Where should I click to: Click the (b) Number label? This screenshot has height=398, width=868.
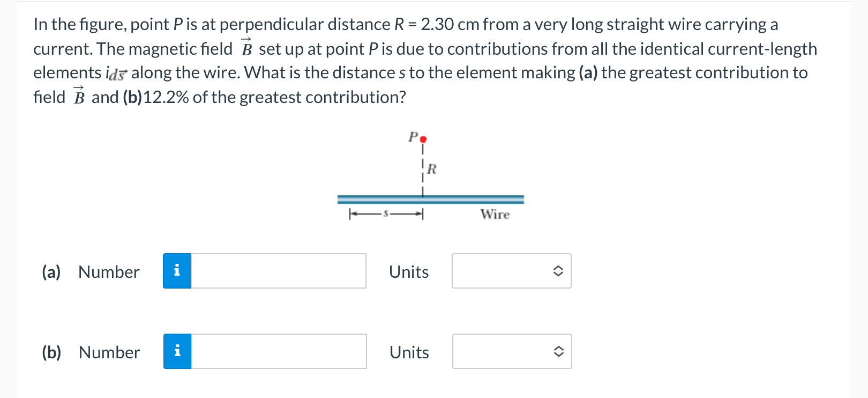click(x=91, y=351)
